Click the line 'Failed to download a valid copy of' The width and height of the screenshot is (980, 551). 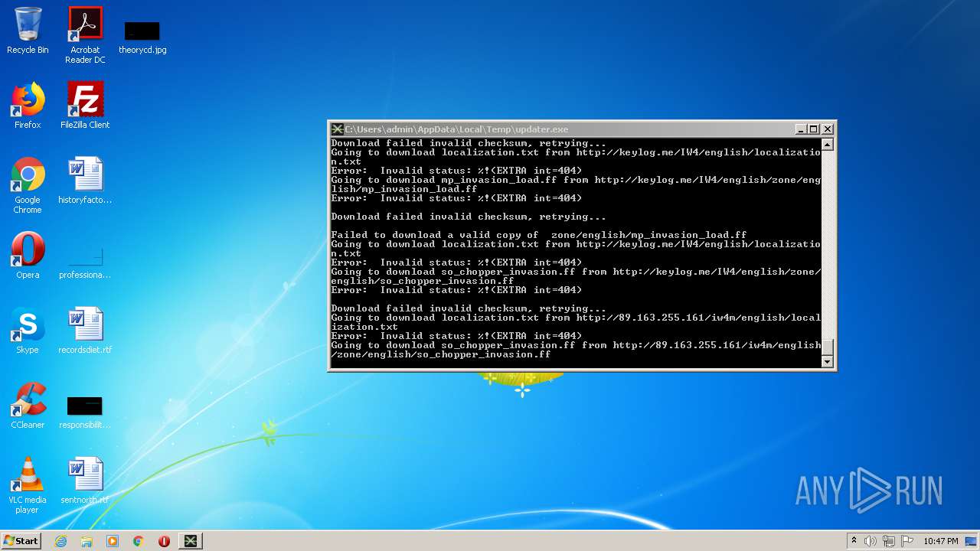435,235
